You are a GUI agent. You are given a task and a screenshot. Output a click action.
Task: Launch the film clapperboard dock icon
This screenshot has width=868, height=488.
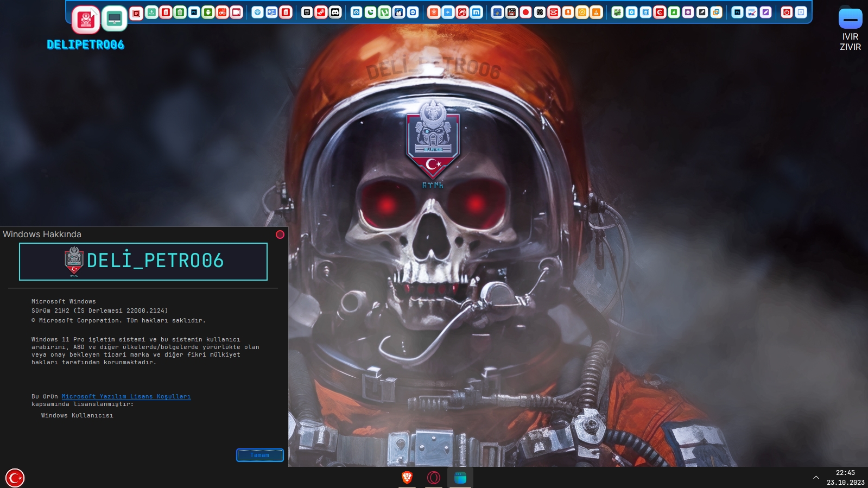[511, 12]
